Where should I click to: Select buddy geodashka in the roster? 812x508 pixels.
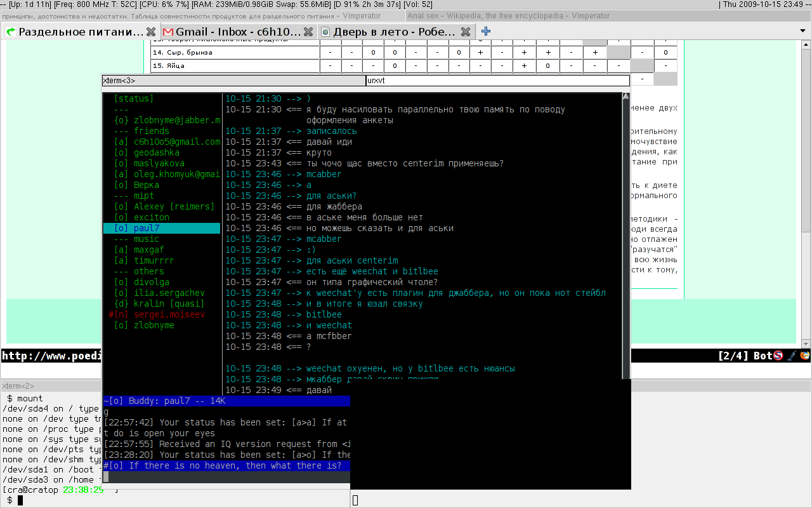(x=156, y=153)
